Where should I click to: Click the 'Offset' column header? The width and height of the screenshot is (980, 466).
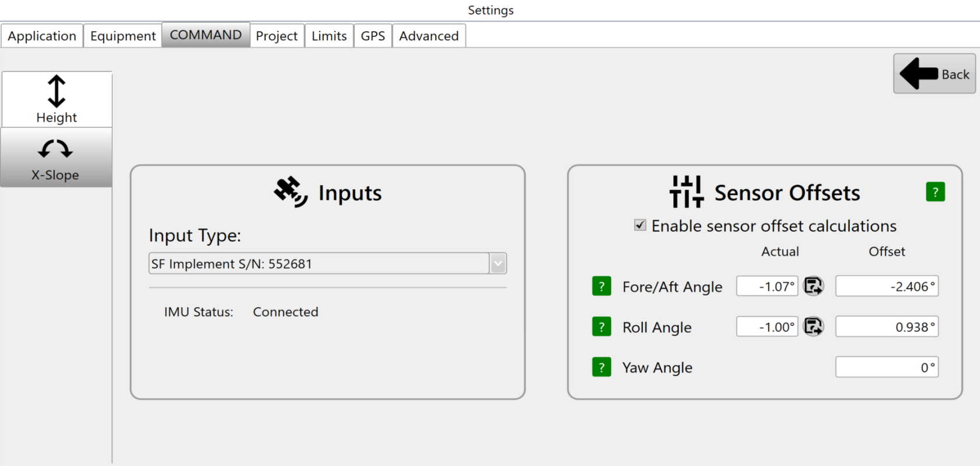pyautogui.click(x=887, y=252)
